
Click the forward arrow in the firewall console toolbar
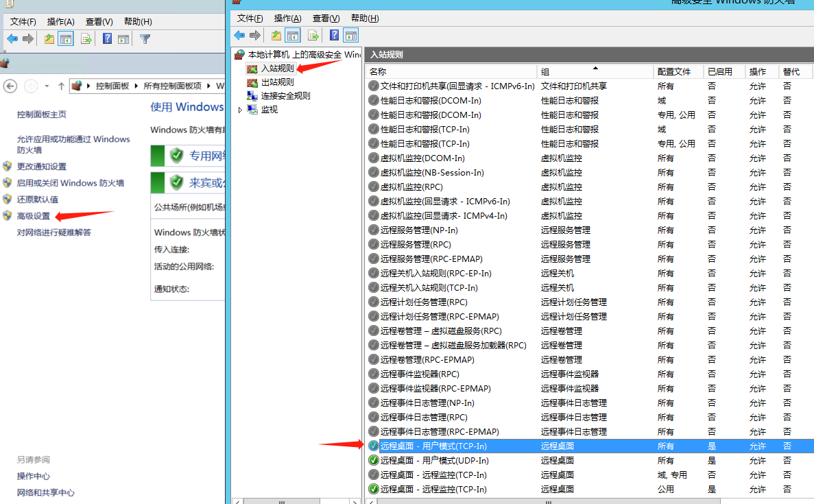coord(255,35)
